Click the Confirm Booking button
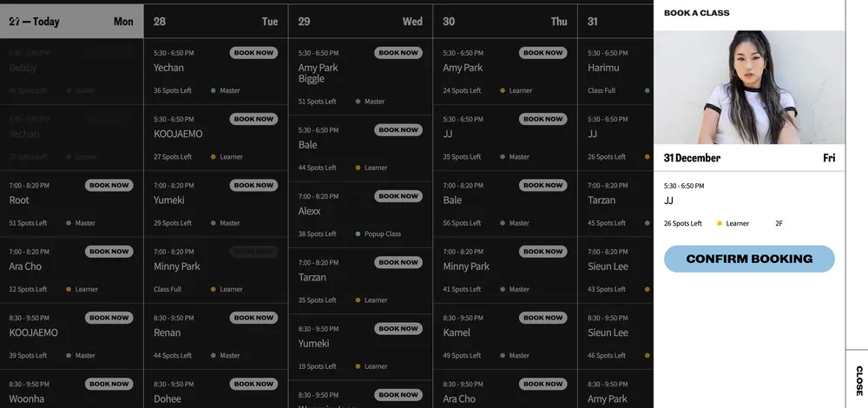 pyautogui.click(x=749, y=259)
